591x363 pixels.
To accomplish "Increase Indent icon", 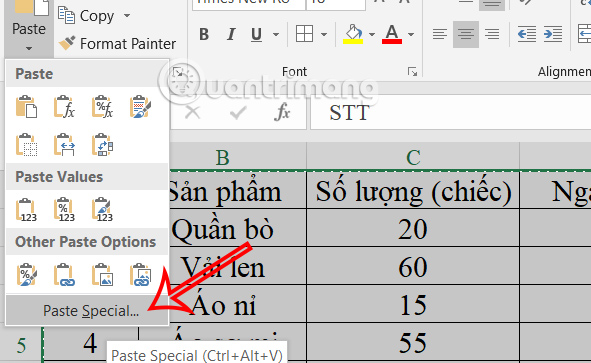I will (553, 34).
